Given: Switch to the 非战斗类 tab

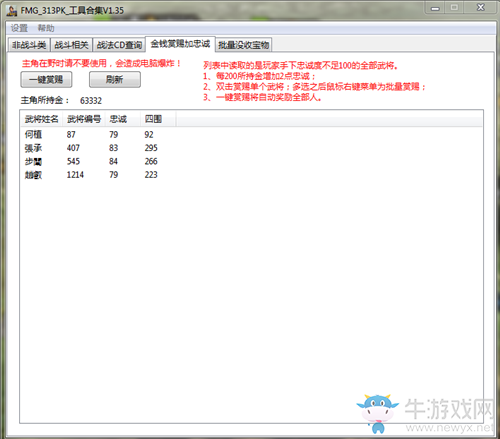Looking at the screenshot, I should coord(29,45).
